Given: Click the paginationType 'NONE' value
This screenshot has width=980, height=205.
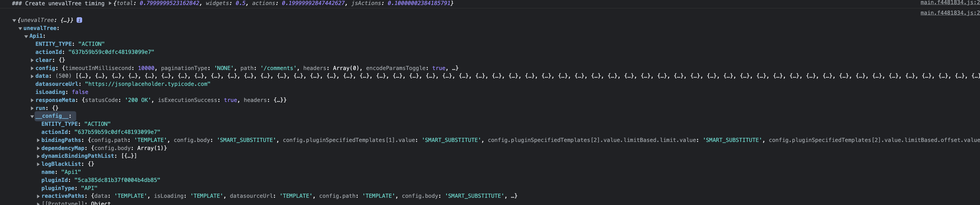Looking at the screenshot, I should click(224, 68).
